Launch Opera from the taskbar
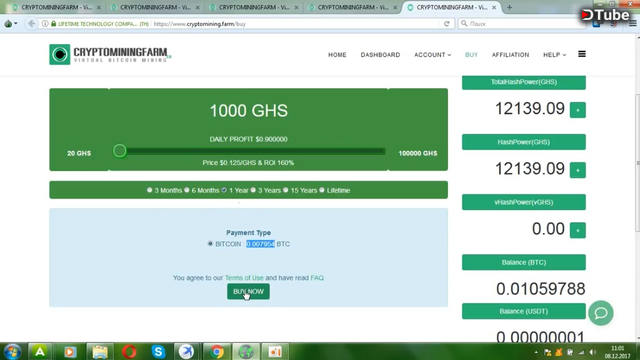The height and width of the screenshot is (360, 640). 129,351
